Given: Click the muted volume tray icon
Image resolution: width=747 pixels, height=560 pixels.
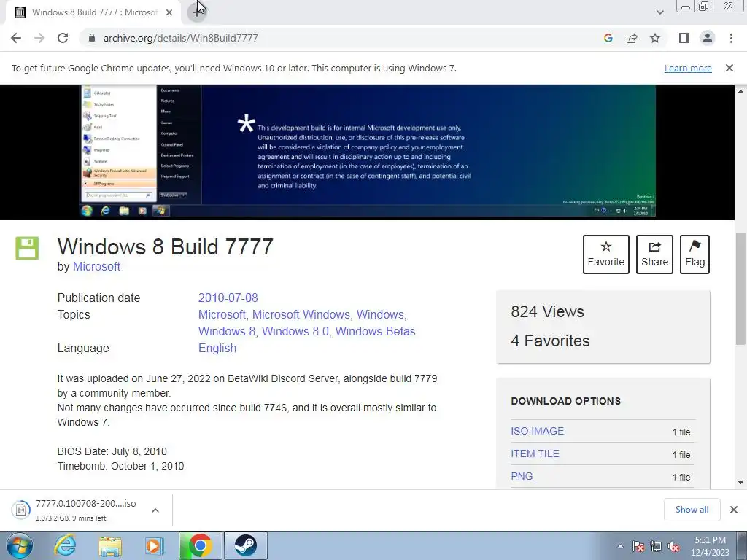Looking at the screenshot, I should coord(673,546).
